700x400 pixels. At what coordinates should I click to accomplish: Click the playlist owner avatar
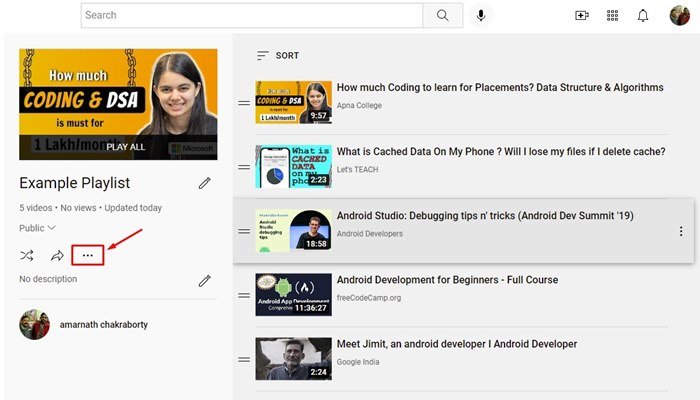(34, 325)
